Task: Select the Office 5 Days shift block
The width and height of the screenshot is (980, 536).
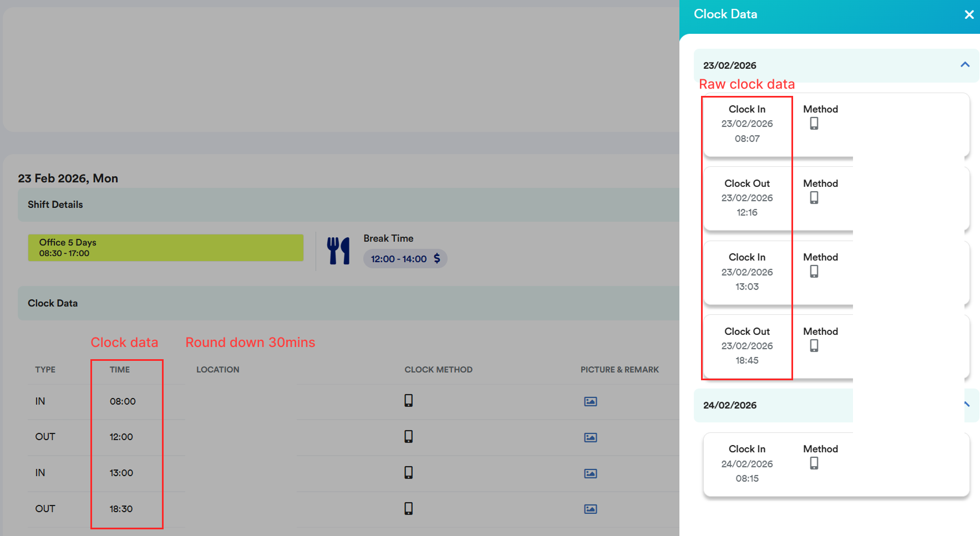Action: (x=166, y=248)
